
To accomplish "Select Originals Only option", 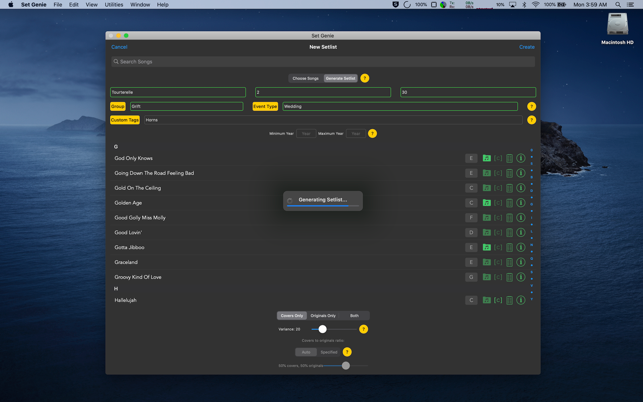I will 323,316.
